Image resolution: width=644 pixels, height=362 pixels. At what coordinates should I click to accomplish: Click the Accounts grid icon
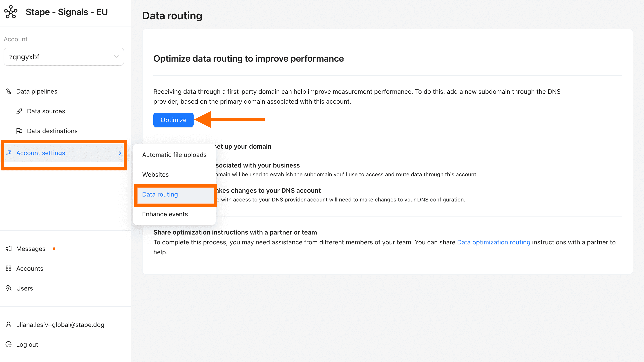9,268
